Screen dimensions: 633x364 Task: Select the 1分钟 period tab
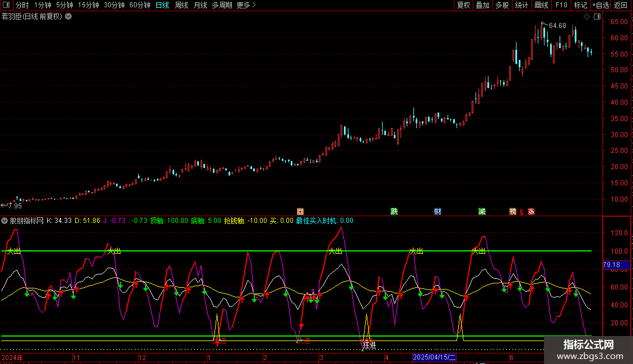[43, 5]
